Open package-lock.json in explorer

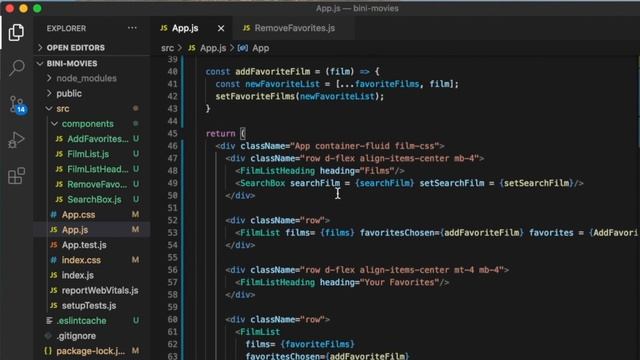pyautogui.click(x=92, y=351)
